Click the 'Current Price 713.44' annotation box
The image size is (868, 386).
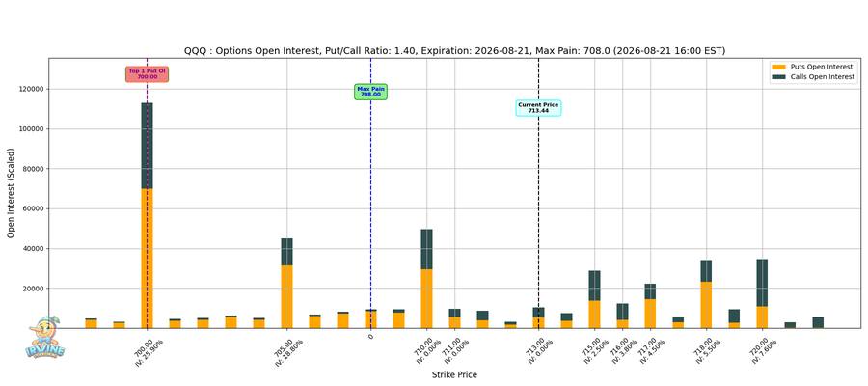pos(538,108)
